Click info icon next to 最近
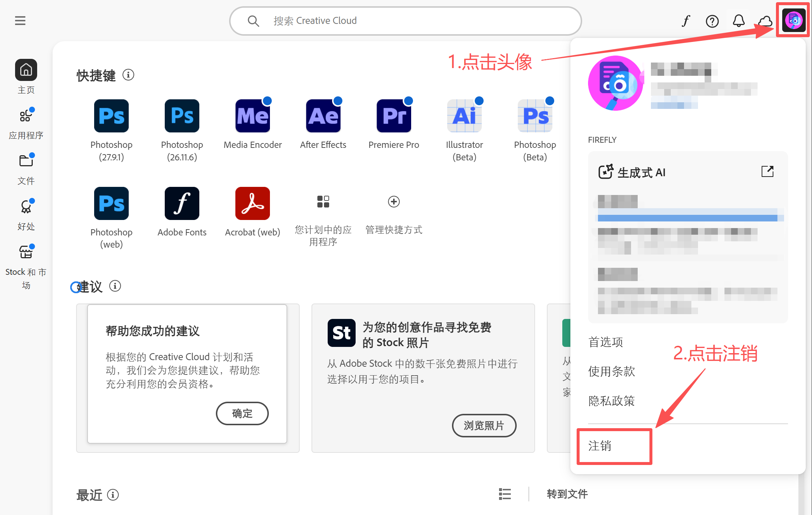Screen dimensions: 812x515 tap(113, 495)
